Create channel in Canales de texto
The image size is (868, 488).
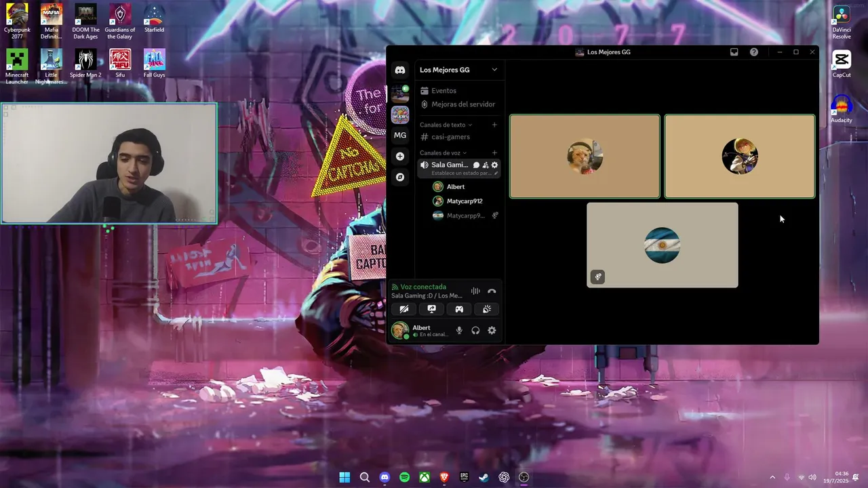coord(494,125)
